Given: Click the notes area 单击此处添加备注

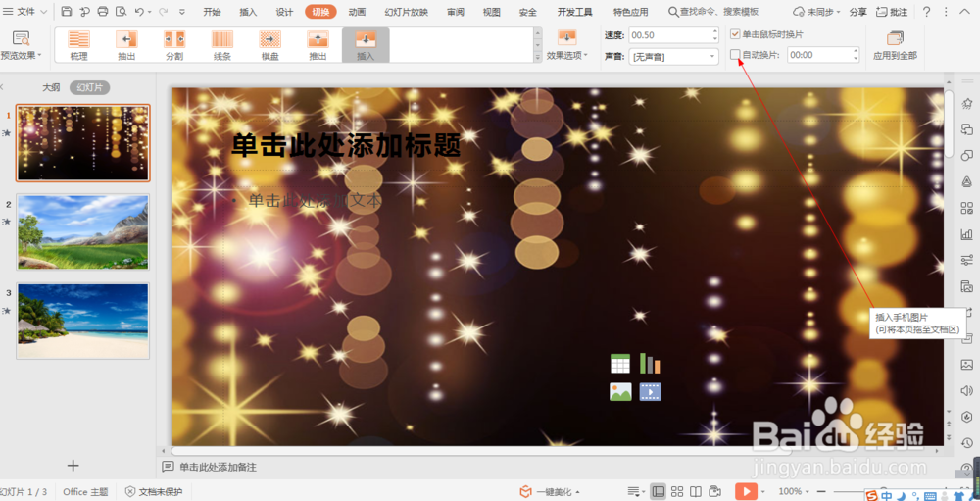Looking at the screenshot, I should pos(218,468).
